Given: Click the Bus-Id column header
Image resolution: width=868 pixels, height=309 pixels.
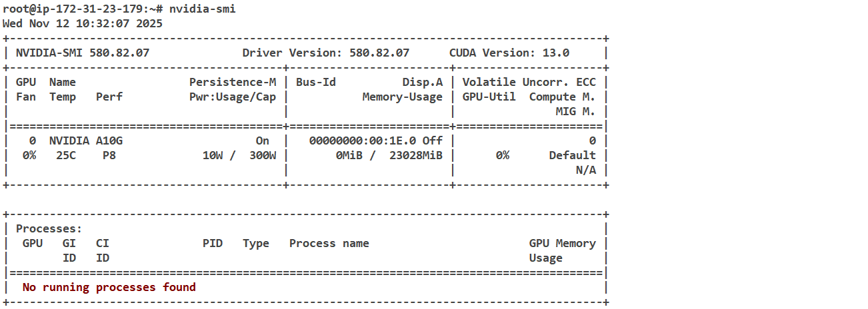Looking at the screenshot, I should coord(315,82).
